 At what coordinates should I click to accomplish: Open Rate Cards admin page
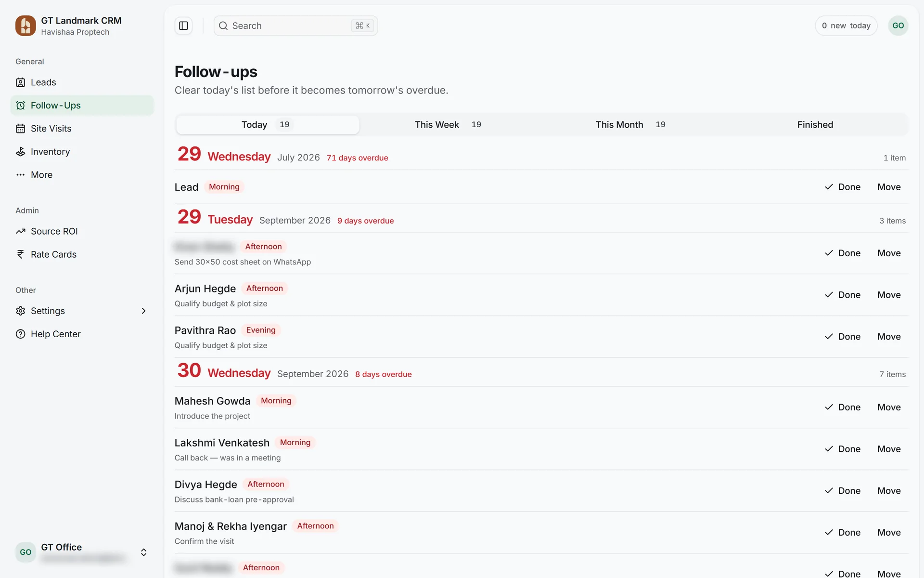(82, 254)
